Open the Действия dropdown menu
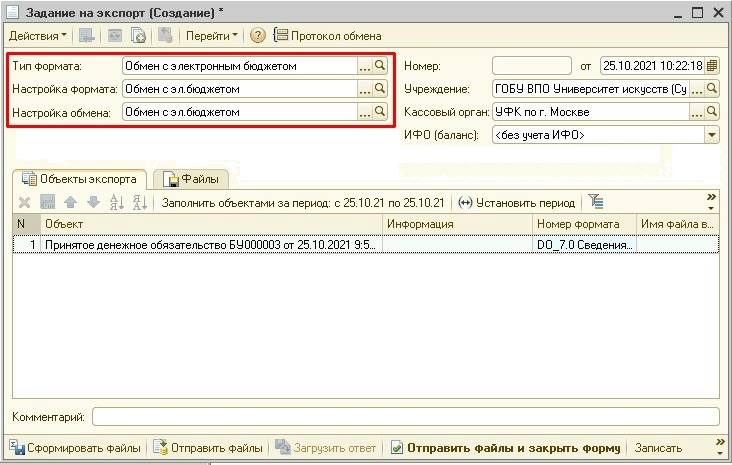Screen dimensions: 732x465 37,35
